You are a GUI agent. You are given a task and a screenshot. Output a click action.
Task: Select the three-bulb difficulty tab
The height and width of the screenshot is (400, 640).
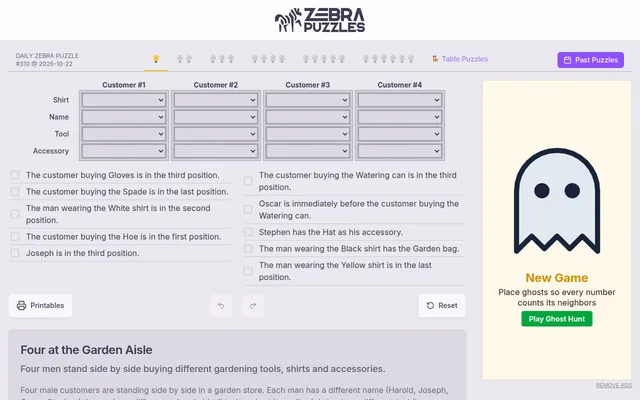point(222,59)
